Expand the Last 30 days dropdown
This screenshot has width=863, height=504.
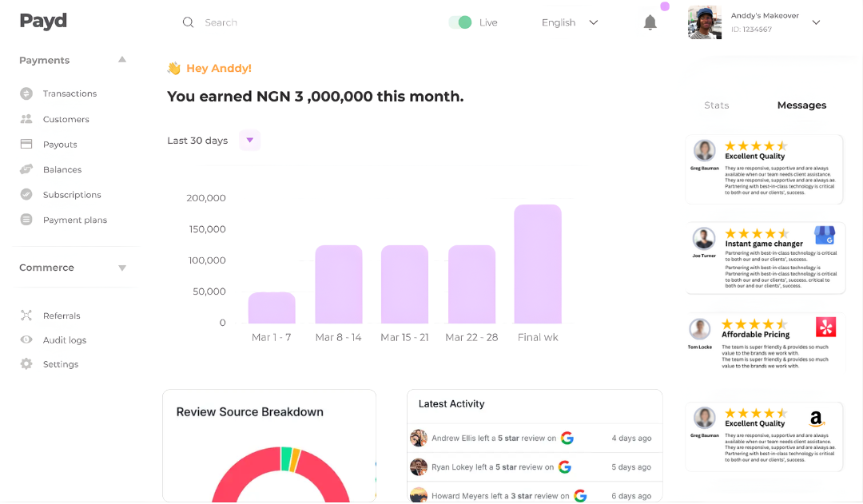(x=249, y=141)
